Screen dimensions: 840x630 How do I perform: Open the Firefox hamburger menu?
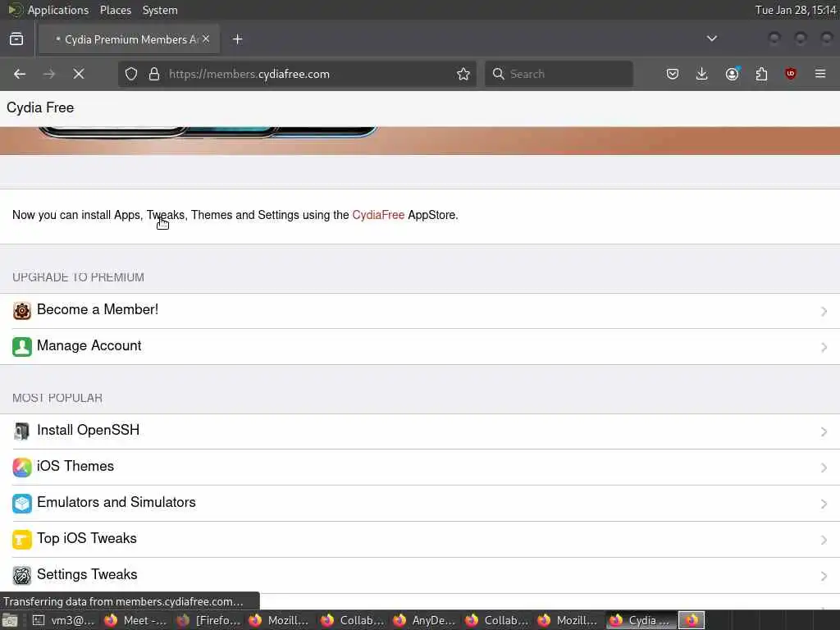pyautogui.click(x=820, y=74)
